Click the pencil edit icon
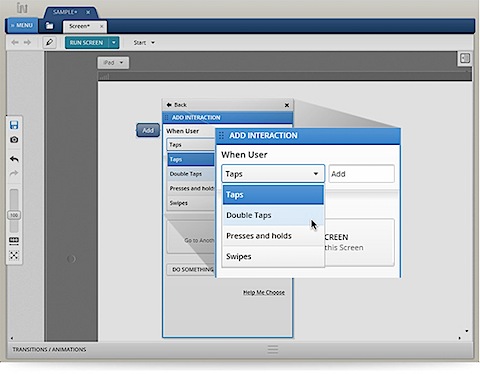This screenshot has width=480, height=374. 49,42
